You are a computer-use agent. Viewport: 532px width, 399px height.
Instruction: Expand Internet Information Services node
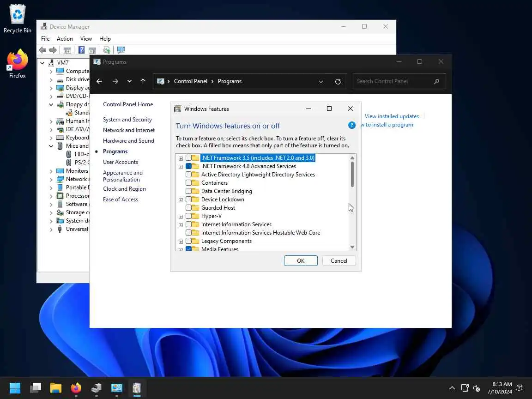click(181, 225)
